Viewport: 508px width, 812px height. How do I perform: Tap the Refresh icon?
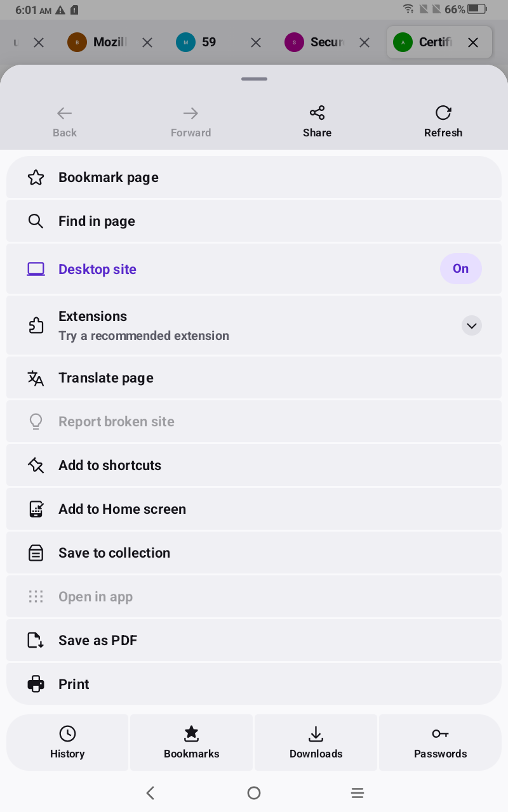click(x=443, y=113)
